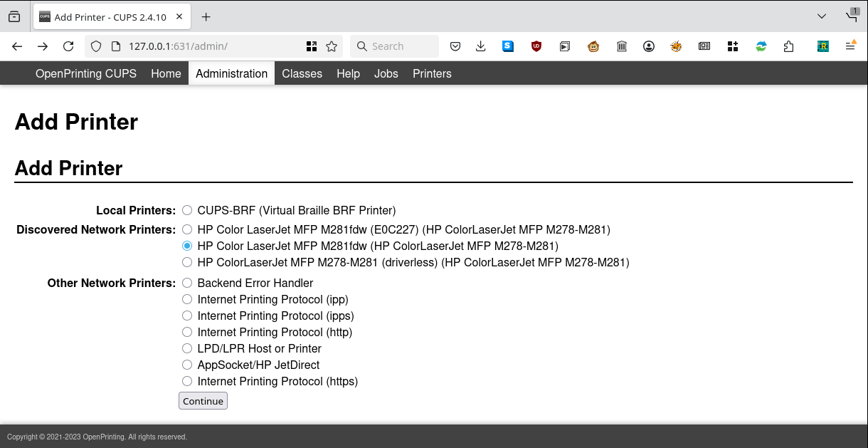Open the Firefox application menu
Image resolution: width=868 pixels, height=448 pixels.
850,46
